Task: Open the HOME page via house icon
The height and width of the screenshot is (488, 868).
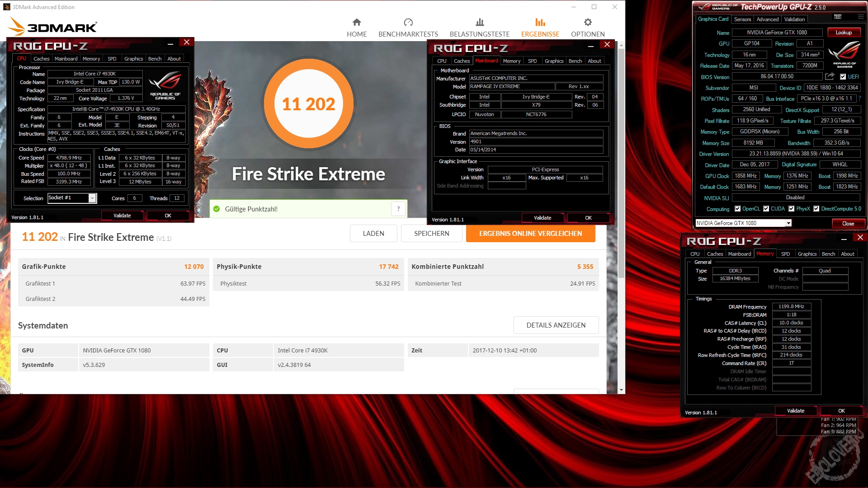Action: coord(357,22)
